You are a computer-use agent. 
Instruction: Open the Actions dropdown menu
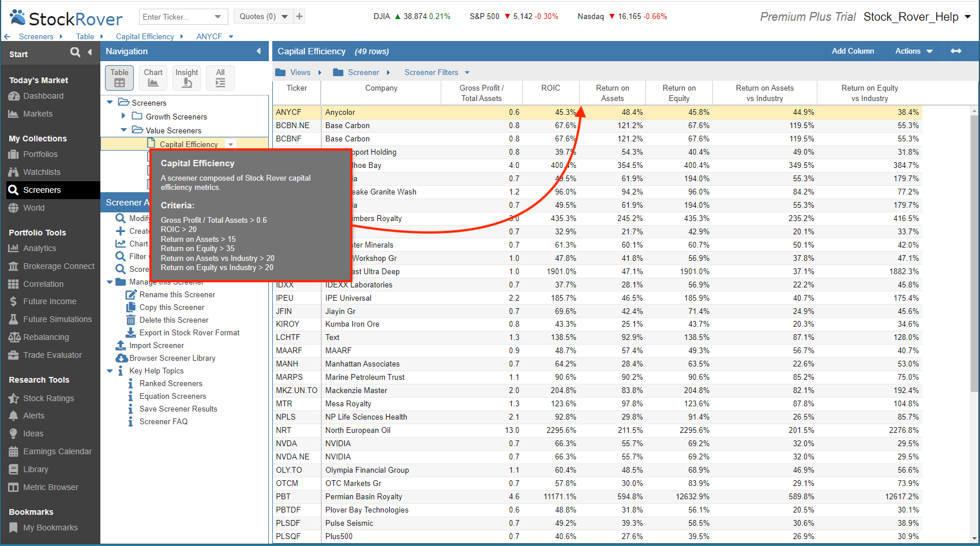coord(914,51)
